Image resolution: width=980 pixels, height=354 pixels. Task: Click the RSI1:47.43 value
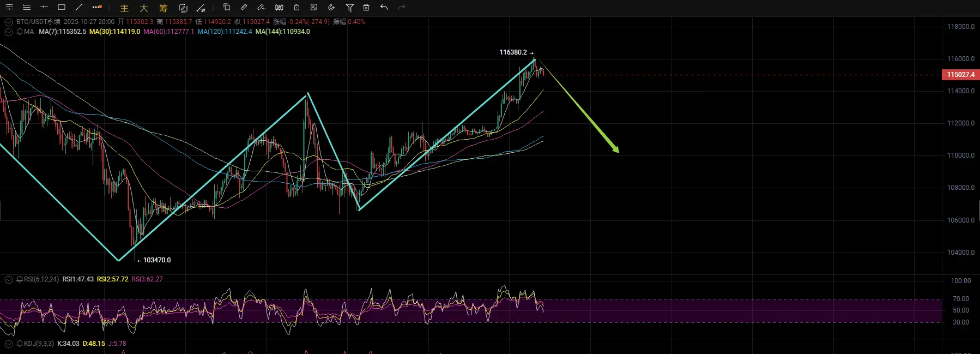pos(78,279)
